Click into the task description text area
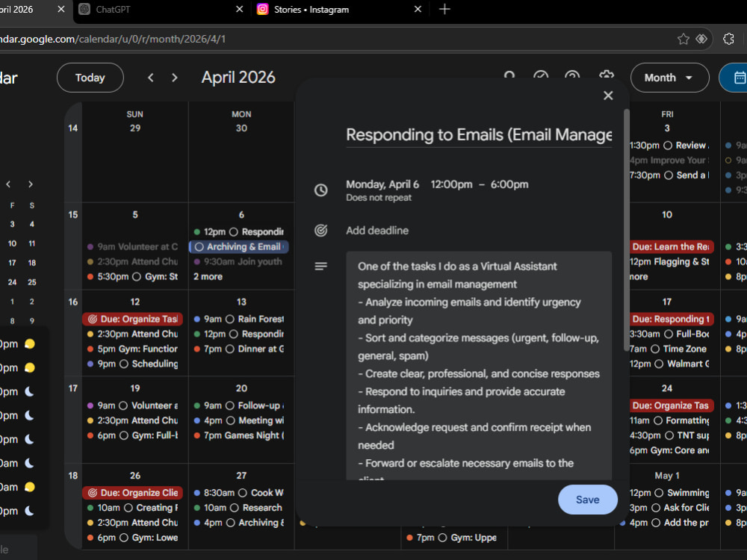This screenshot has height=560, width=747. click(x=479, y=366)
